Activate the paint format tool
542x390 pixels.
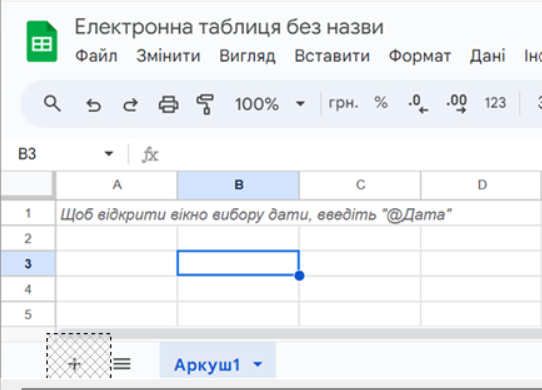click(205, 104)
